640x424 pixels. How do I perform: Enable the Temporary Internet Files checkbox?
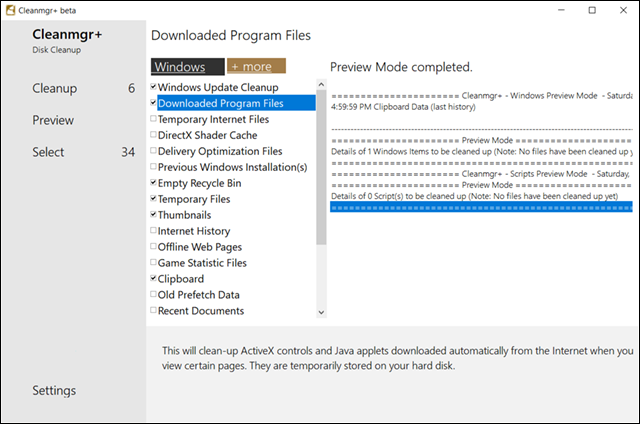[153, 118]
